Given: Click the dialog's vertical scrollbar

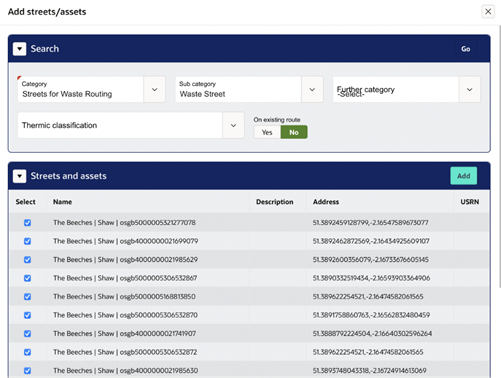Looking at the screenshot, I should 499,157.
